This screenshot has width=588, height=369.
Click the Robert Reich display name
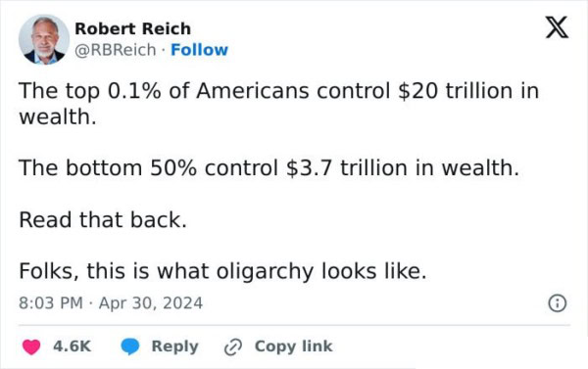[132, 28]
